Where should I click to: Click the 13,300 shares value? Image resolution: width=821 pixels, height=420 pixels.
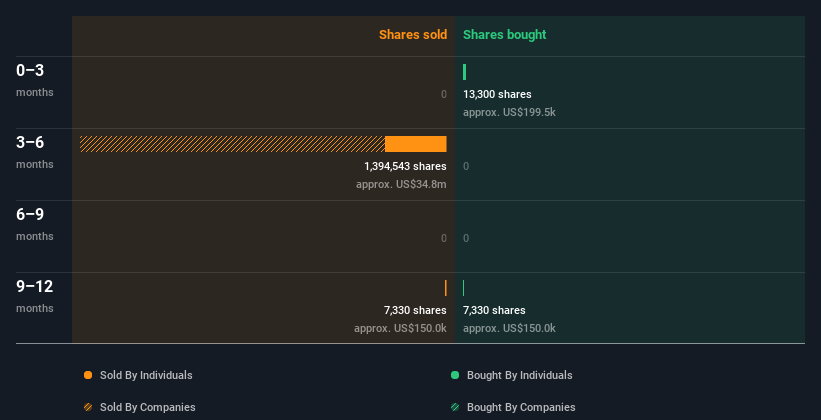click(x=497, y=94)
